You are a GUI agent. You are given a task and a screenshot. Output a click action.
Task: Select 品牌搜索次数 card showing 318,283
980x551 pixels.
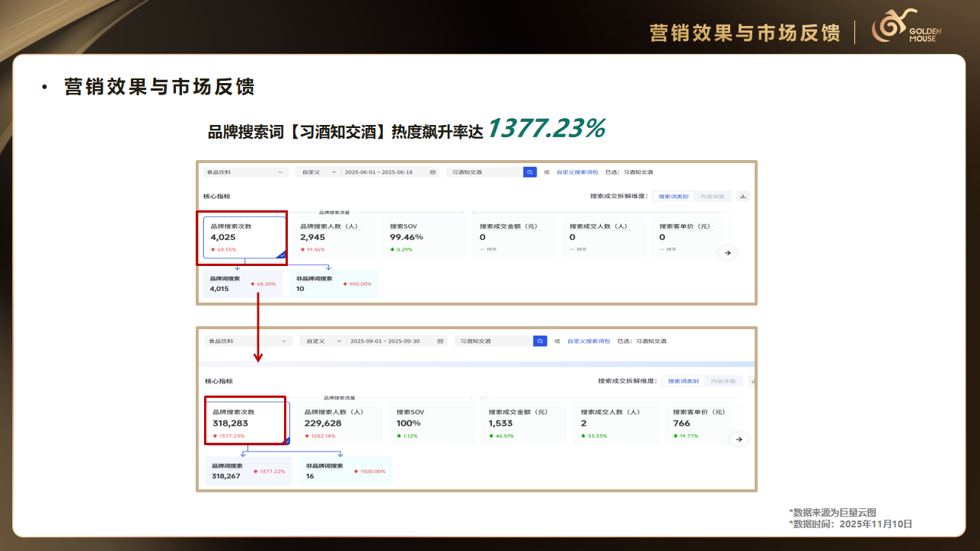coord(247,423)
